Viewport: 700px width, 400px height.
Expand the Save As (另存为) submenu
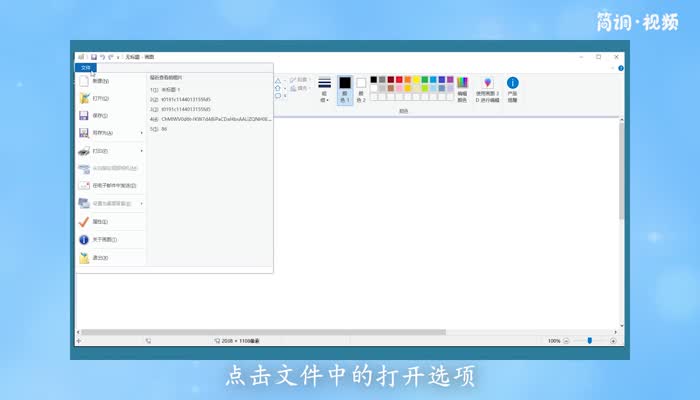point(110,132)
